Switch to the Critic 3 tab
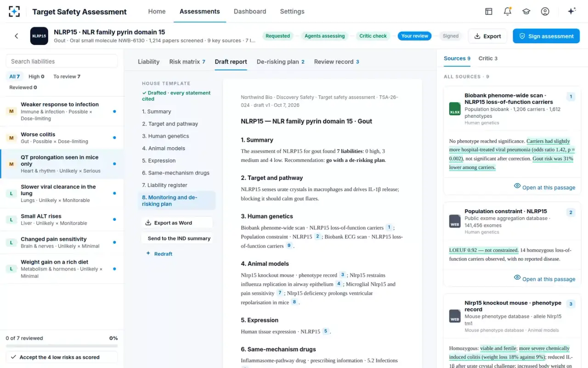The width and height of the screenshot is (588, 368). (488, 58)
